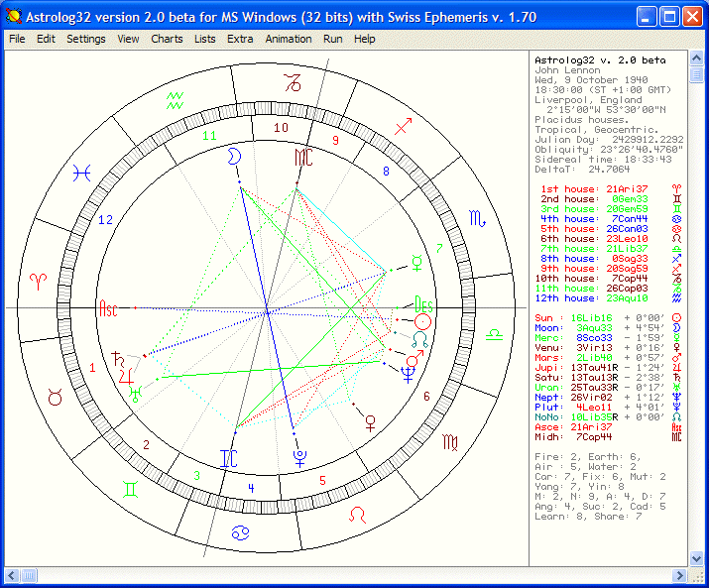The height and width of the screenshot is (588, 709).
Task: Click the Leo sign glyph on the wheel
Action: coord(357,515)
